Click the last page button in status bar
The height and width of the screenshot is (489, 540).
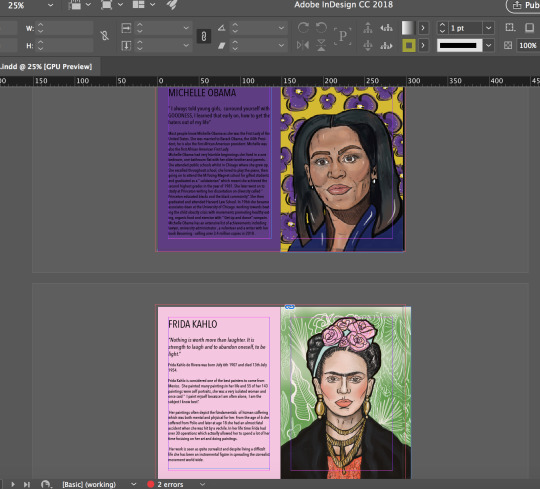point(27,484)
